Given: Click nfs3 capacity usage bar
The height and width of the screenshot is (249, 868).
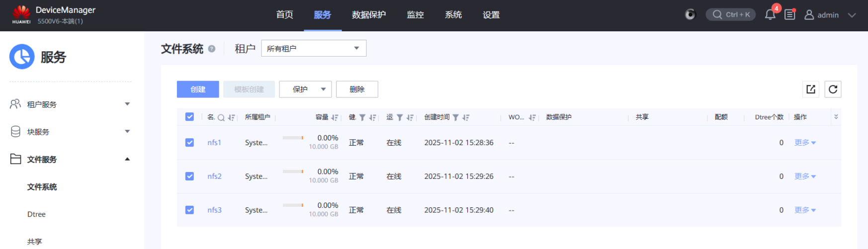Looking at the screenshot, I should point(293,205).
